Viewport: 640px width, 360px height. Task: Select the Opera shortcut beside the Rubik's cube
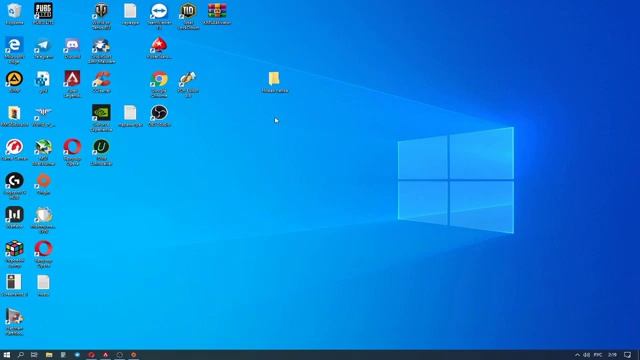[x=43, y=249]
